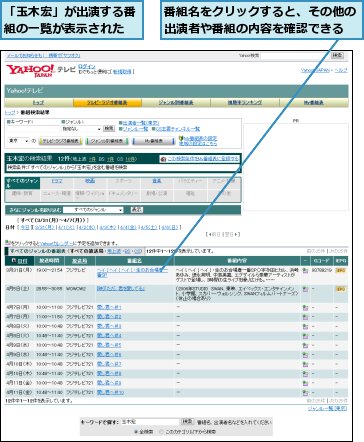Switch to the 検索ランキング navigation tab

point(245,103)
